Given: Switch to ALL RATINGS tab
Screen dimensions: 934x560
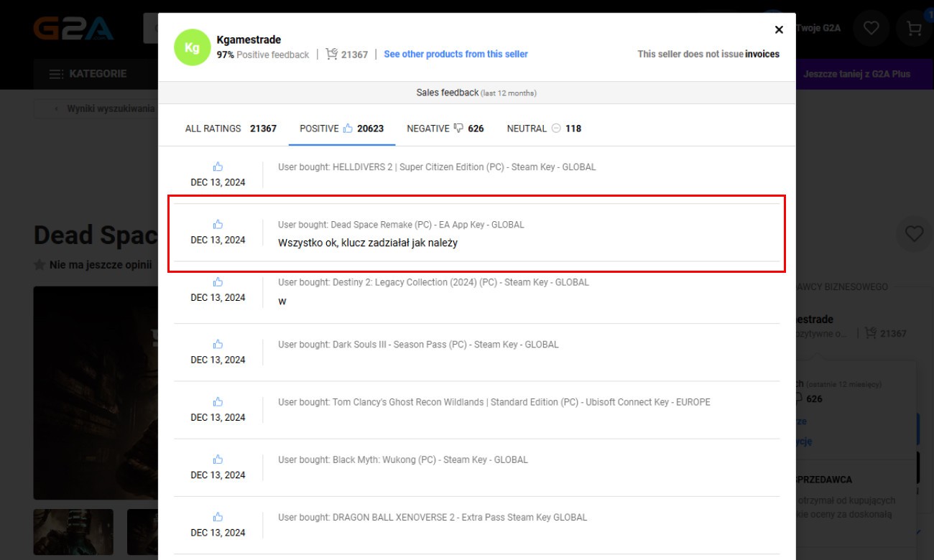Looking at the screenshot, I should click(x=231, y=129).
